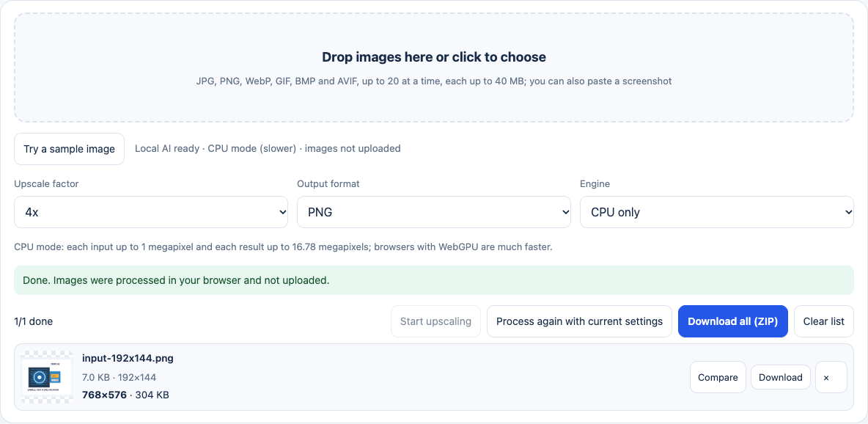Click the 1/1 done status text

click(34, 321)
